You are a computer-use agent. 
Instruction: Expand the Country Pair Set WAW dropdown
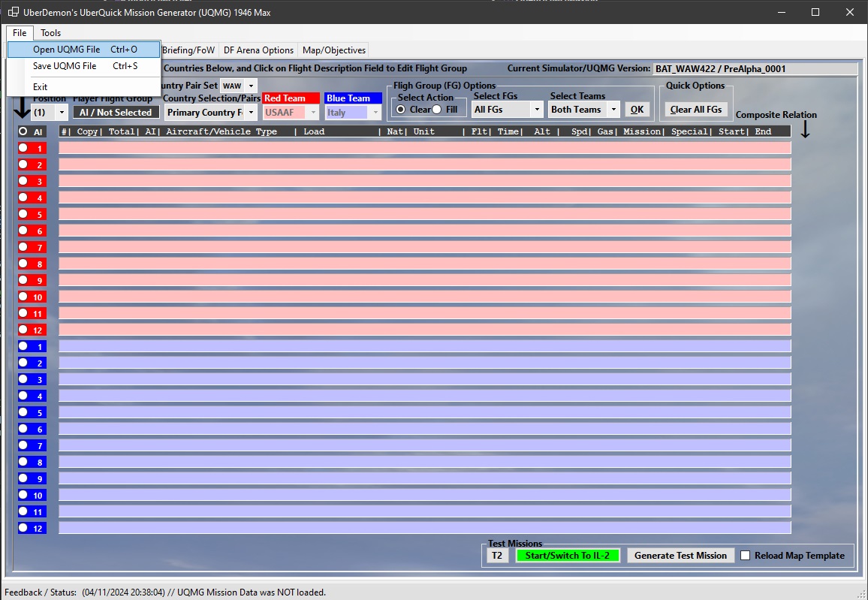coord(251,86)
